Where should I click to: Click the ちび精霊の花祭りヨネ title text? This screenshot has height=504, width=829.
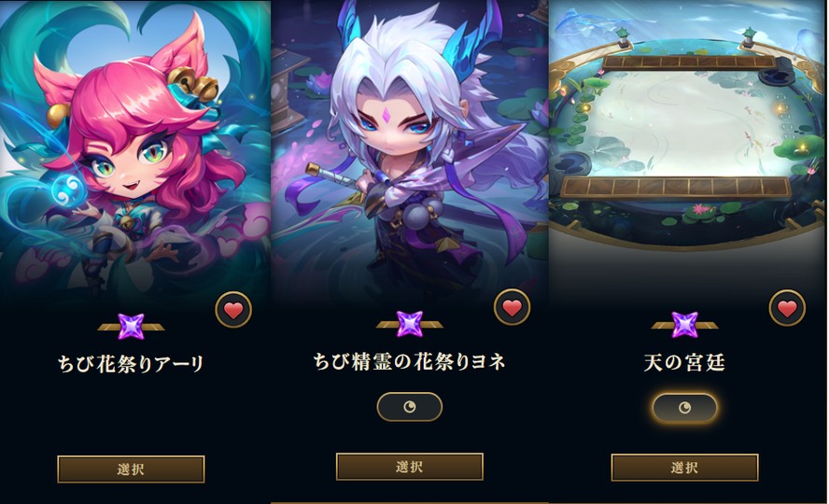pos(409,362)
